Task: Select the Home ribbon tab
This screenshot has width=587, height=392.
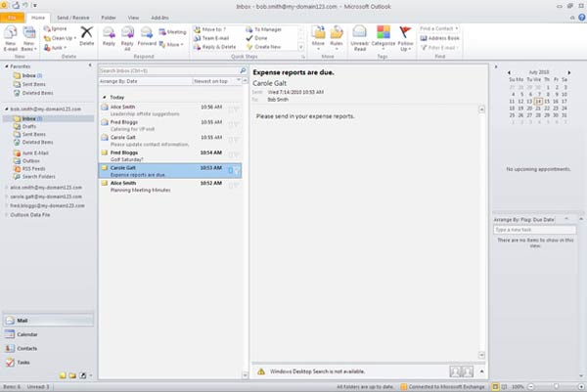Action: tap(38, 18)
